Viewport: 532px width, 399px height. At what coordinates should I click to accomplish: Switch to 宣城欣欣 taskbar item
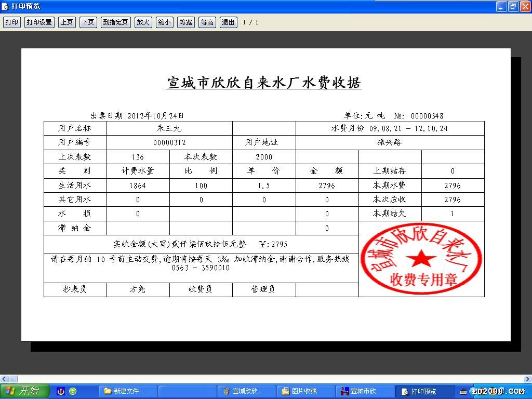pos(247,391)
